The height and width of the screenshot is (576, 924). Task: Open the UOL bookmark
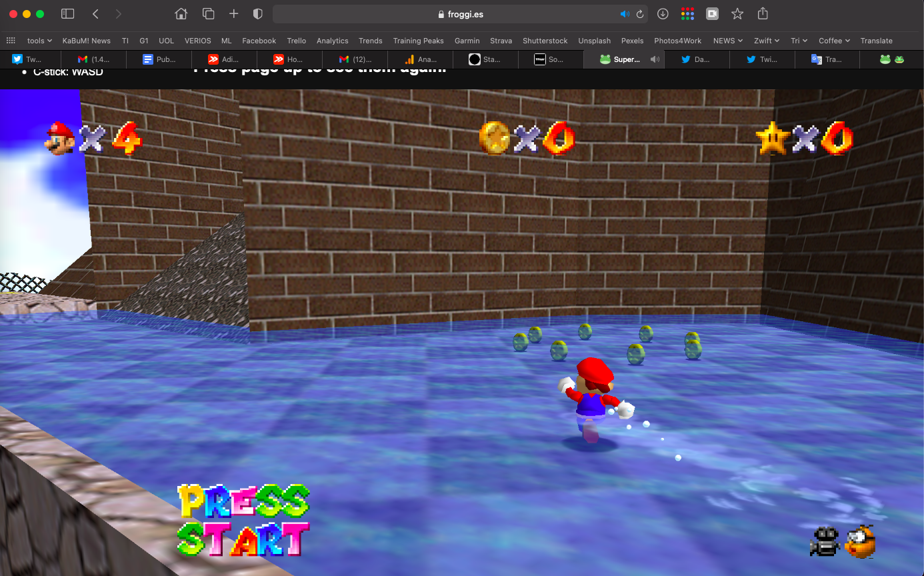(166, 41)
